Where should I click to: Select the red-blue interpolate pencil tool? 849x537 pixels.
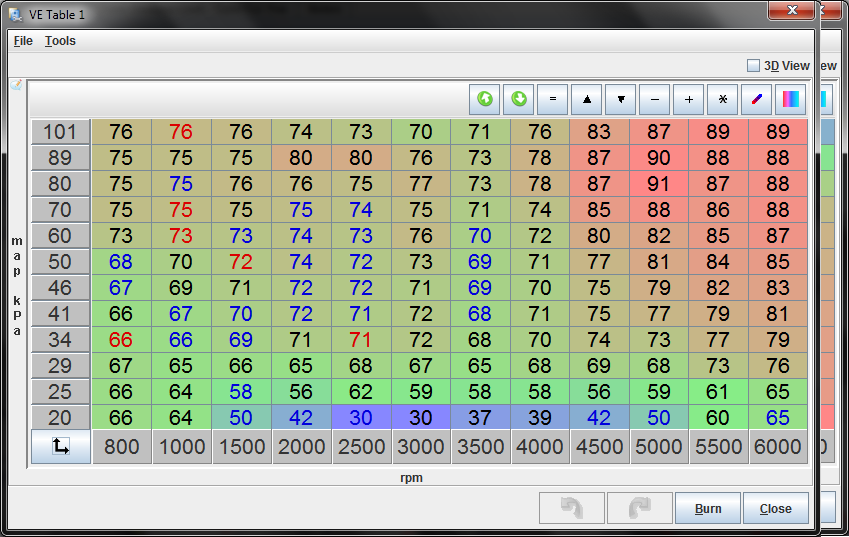(756, 99)
